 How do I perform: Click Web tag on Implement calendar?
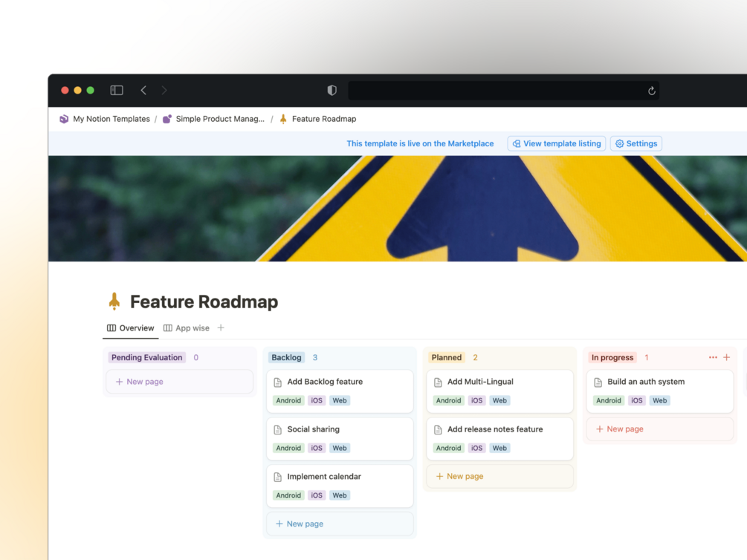coord(340,495)
